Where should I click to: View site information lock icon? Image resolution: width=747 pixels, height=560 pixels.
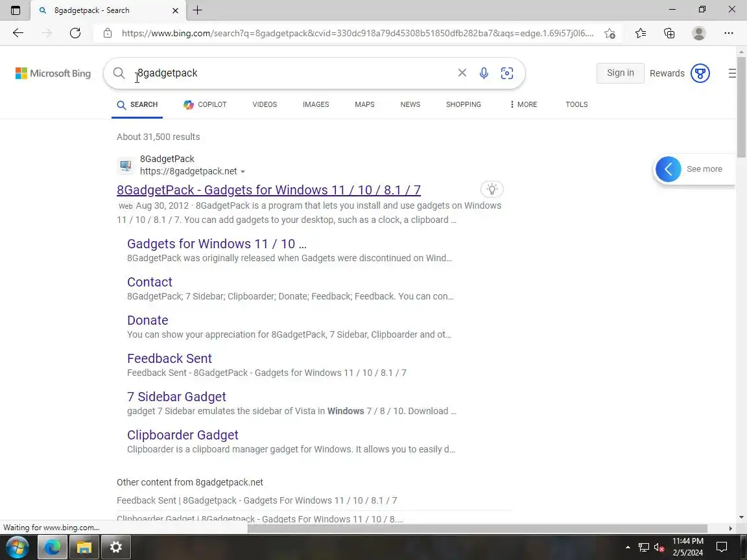click(108, 33)
